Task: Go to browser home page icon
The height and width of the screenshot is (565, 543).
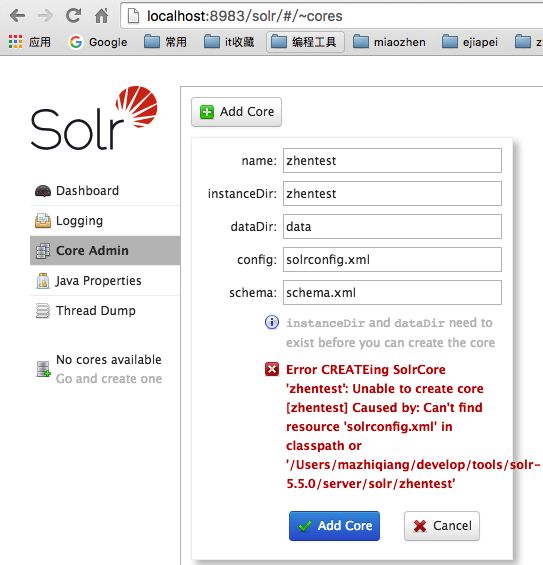Action: [x=102, y=15]
